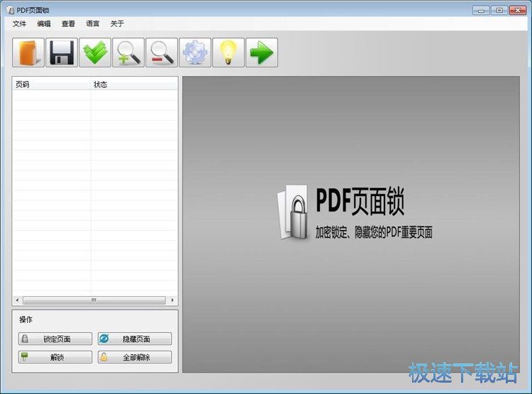Zoom out with the magnifier minus icon
Viewport: 532px width, 394px height.
point(162,53)
